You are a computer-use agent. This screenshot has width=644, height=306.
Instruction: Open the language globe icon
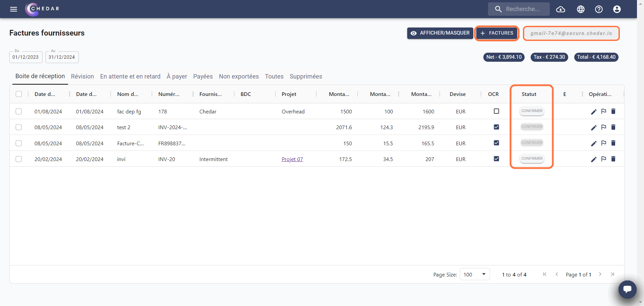[581, 9]
